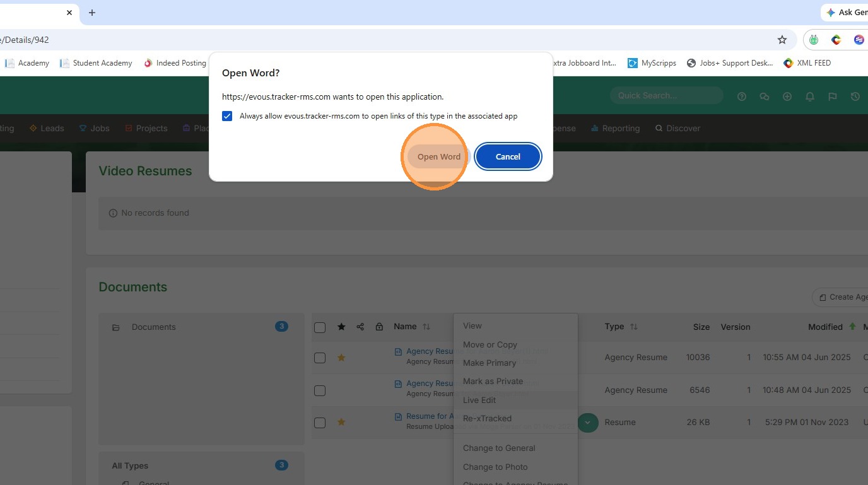Image resolution: width=868 pixels, height=485 pixels.
Task: Open the green dropdown on Resume row
Action: coord(588,422)
